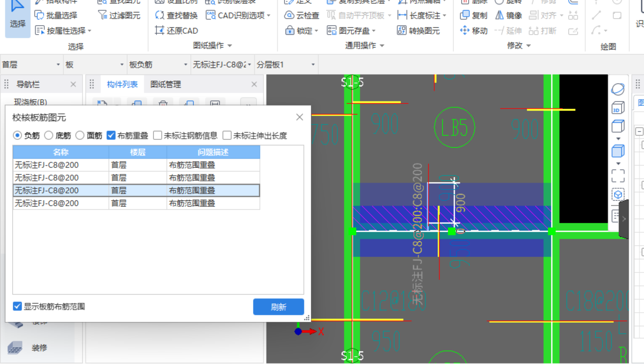This screenshot has height=364, width=644.
Task: Select the 面筋 radio button
Action: pos(80,135)
